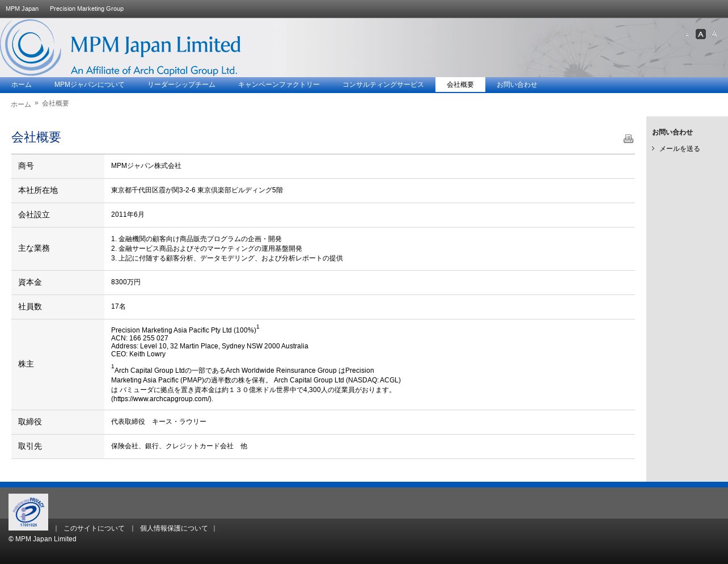Open 個人情報保護について footer link
This screenshot has width=728, height=564.
174,528
